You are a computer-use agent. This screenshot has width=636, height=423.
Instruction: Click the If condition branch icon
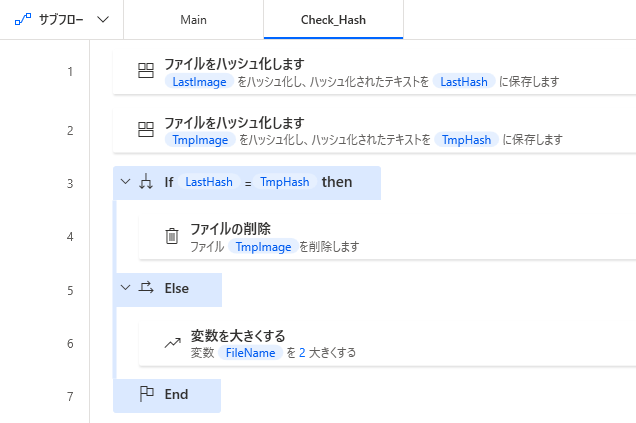coord(145,182)
